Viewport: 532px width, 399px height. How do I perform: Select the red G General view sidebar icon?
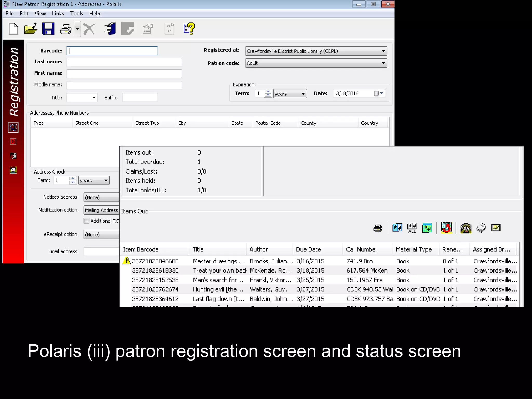click(x=13, y=142)
